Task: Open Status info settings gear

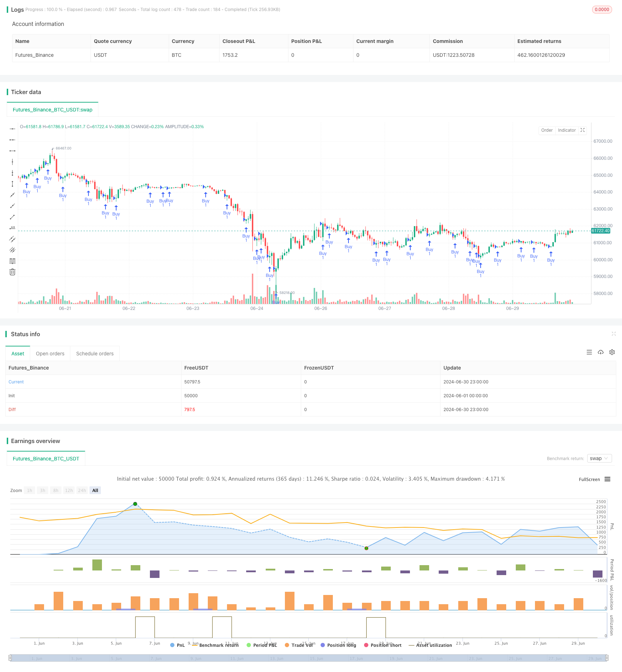Action: pyautogui.click(x=612, y=352)
